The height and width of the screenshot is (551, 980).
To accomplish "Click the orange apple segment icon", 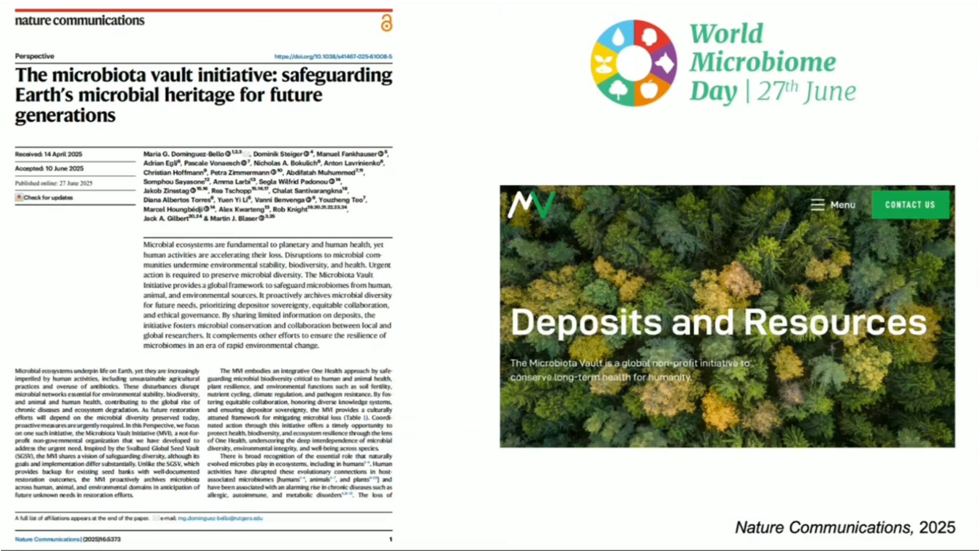I will [649, 90].
